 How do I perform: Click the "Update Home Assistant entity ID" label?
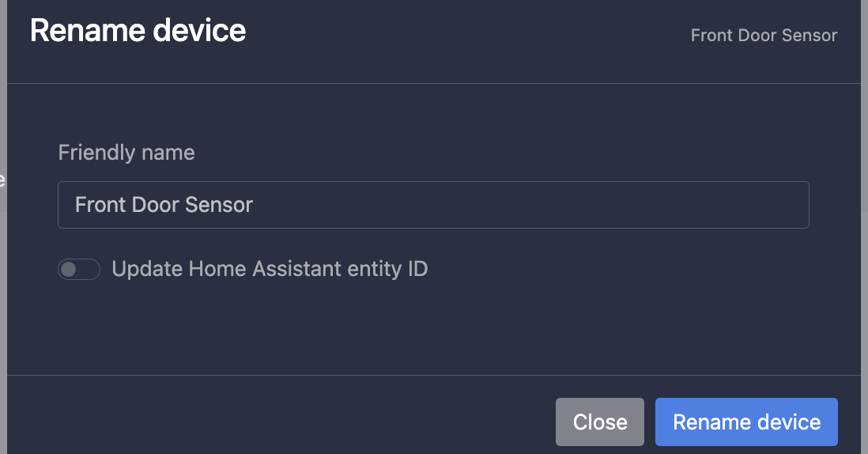[270, 269]
